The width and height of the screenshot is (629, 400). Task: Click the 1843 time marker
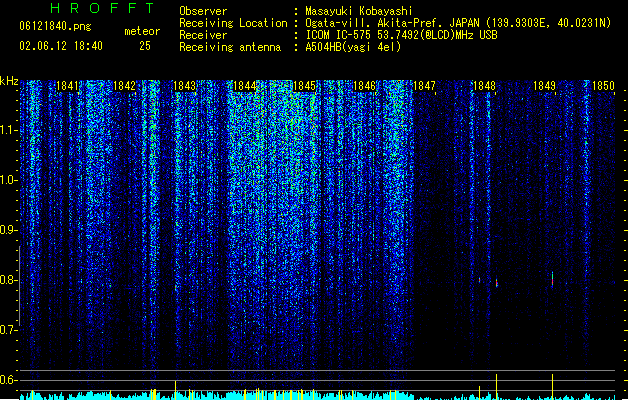[185, 86]
